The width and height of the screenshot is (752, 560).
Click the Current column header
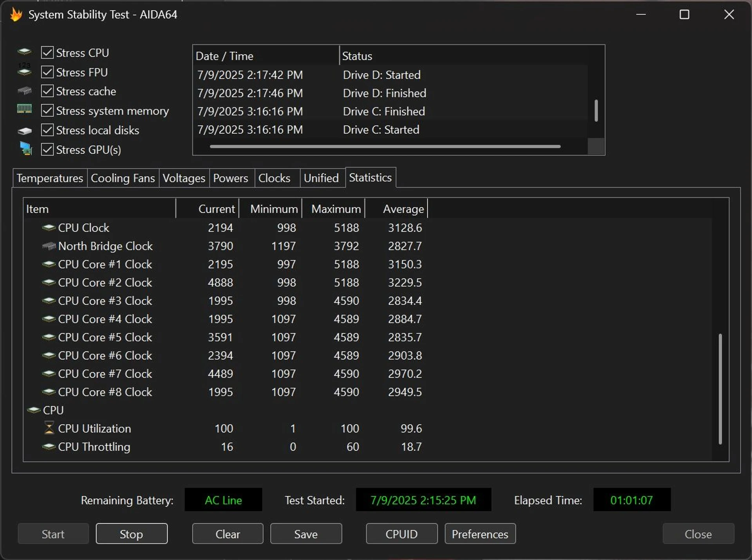coord(208,209)
